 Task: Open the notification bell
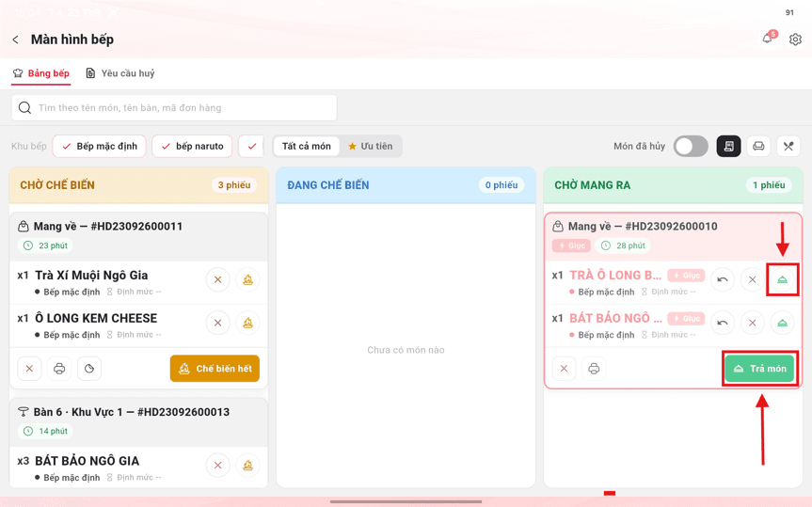[x=768, y=39]
